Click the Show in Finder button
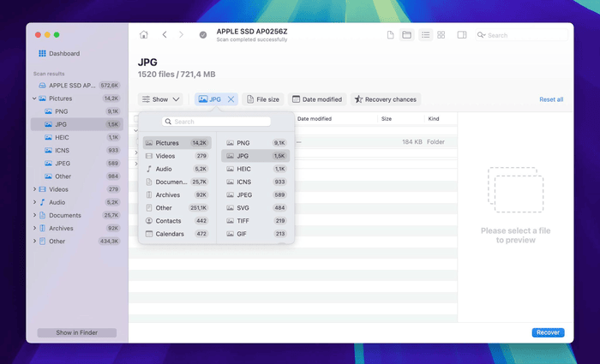 click(77, 332)
